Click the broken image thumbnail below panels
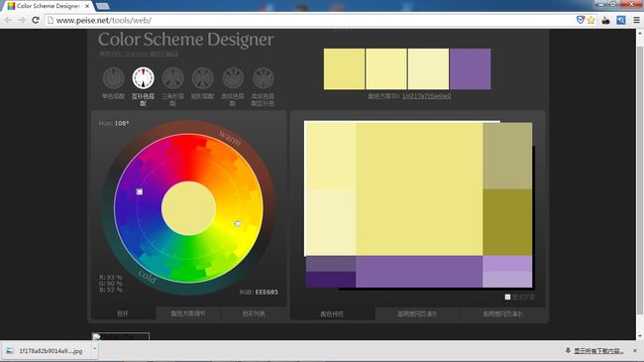The image size is (644, 362). click(120, 336)
